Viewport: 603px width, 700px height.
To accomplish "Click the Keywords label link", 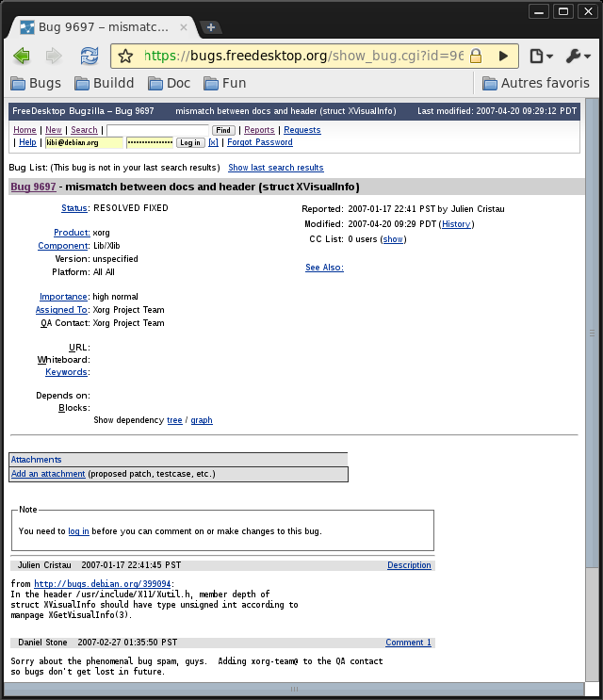I will coord(66,372).
